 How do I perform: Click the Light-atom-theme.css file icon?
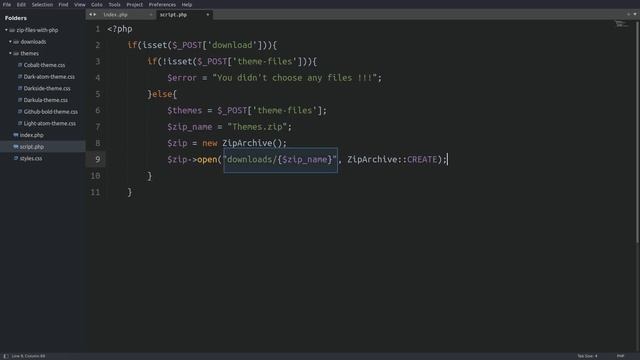pyautogui.click(x=20, y=123)
